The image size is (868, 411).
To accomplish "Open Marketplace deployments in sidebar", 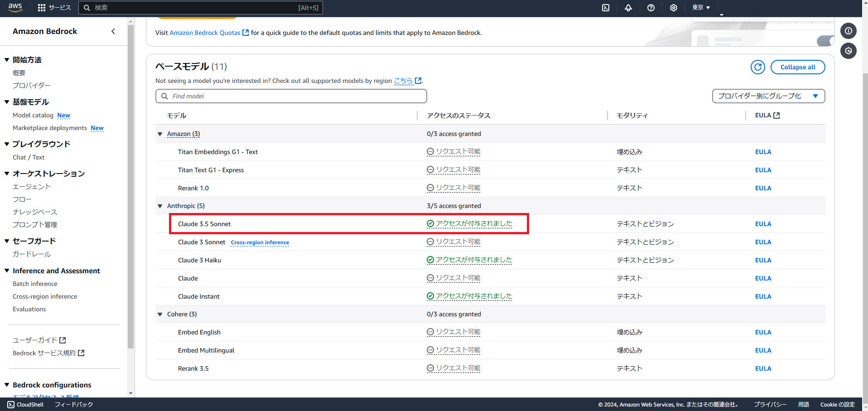I will coord(50,128).
